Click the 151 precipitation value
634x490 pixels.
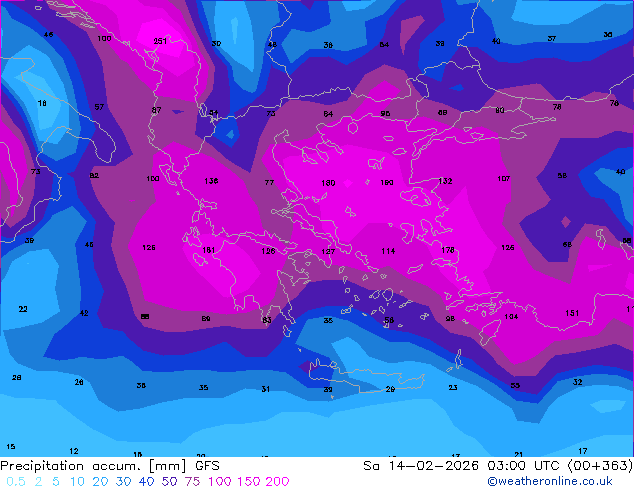(572, 313)
